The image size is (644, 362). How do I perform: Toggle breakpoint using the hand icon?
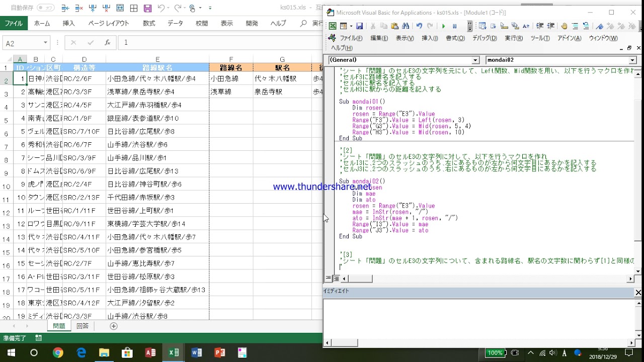click(x=564, y=26)
